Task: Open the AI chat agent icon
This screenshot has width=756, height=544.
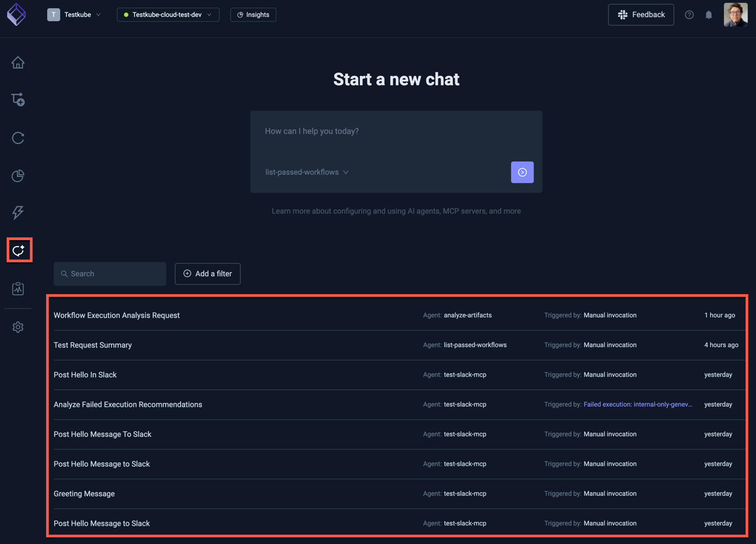Action: pyautogui.click(x=19, y=250)
